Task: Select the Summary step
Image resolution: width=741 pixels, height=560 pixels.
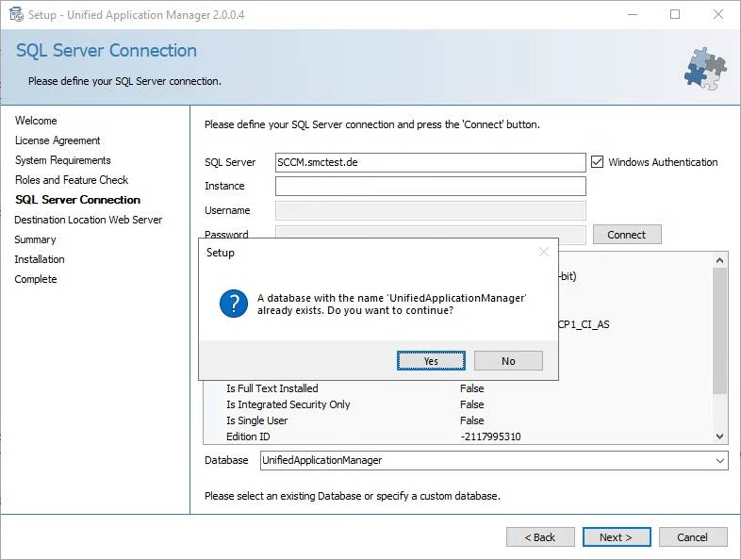Action: tap(35, 239)
